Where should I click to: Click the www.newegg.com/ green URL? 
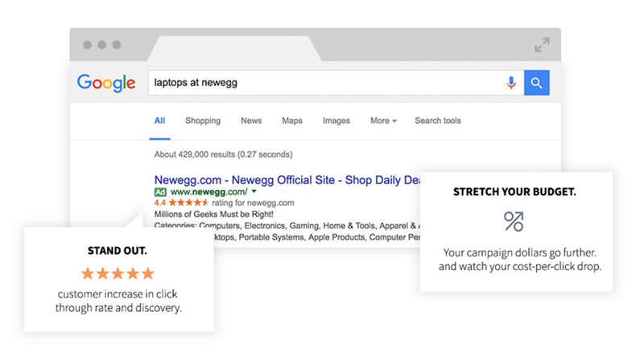[x=209, y=192]
